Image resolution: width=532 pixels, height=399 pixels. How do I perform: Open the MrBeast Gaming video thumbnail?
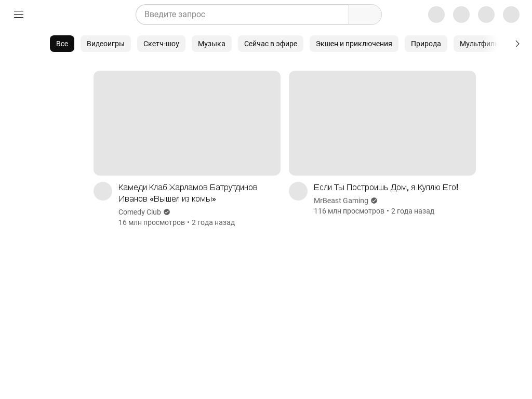point(382,123)
